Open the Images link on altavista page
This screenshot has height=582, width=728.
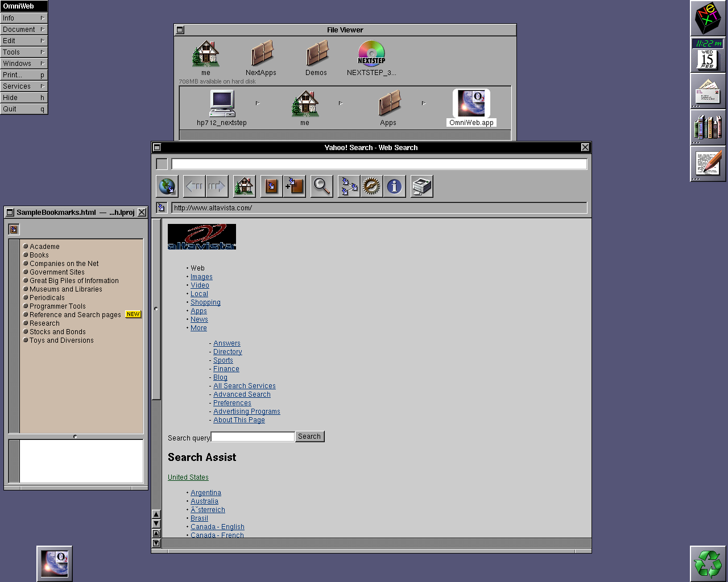click(201, 277)
